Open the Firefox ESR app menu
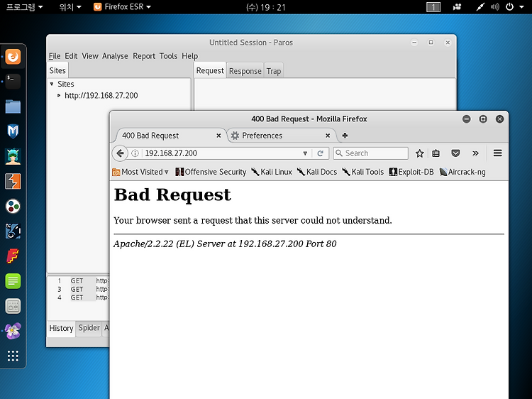The height and width of the screenshot is (399, 532). 122,7
